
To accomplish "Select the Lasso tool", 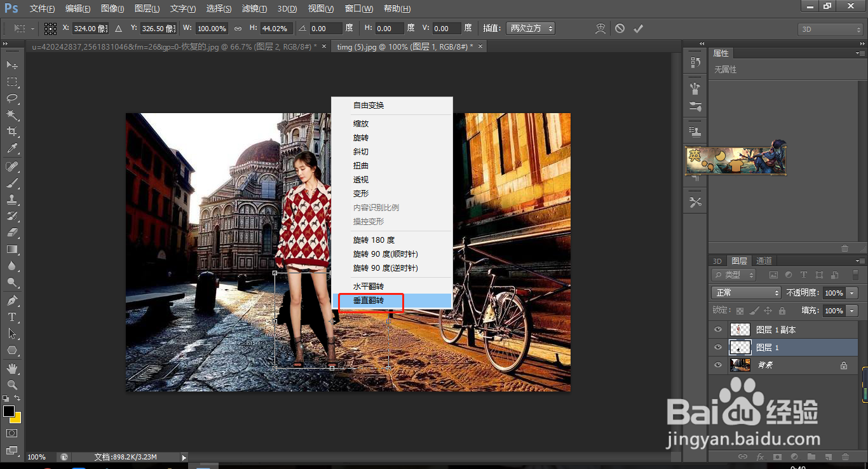I will click(x=12, y=98).
